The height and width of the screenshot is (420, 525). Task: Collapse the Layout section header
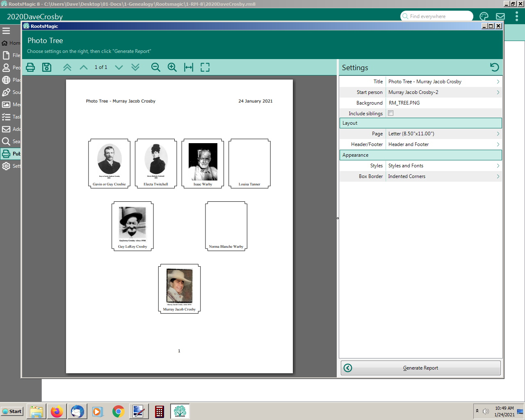(420, 123)
